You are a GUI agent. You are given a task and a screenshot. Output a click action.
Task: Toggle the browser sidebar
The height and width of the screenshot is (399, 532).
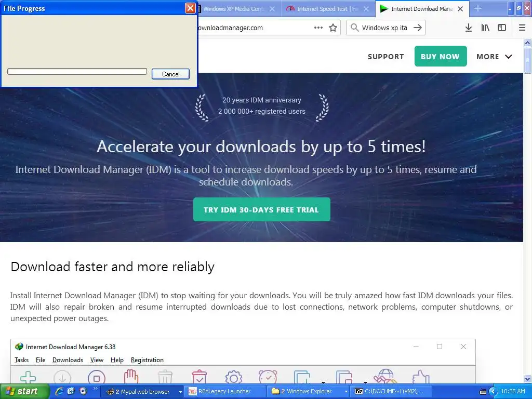501,28
